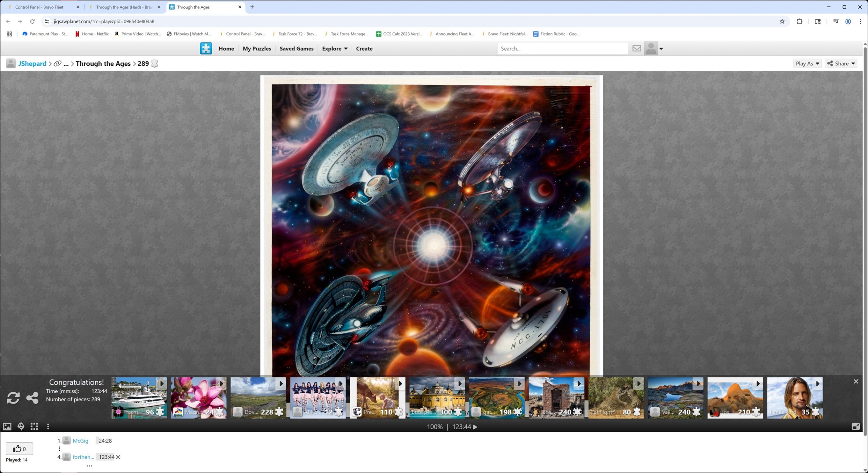The width and height of the screenshot is (868, 473).
Task: Open the JShepard profile link
Action: click(32, 63)
